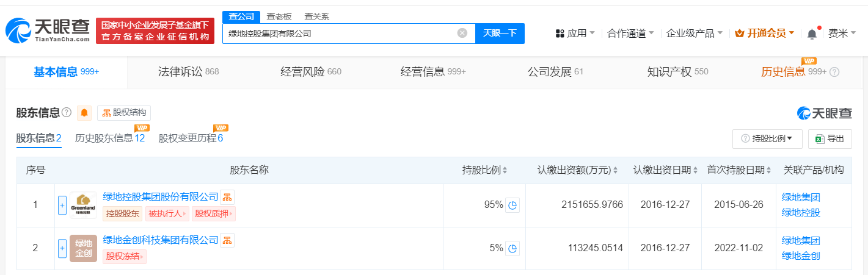Clear the company search field
Image resolution: width=868 pixels, height=275 pixels.
point(462,33)
